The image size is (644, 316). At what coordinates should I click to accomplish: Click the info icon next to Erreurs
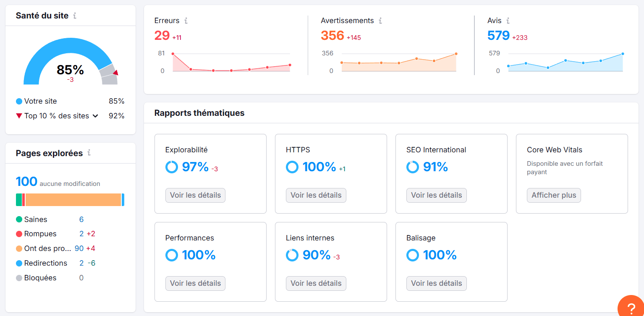tap(186, 21)
